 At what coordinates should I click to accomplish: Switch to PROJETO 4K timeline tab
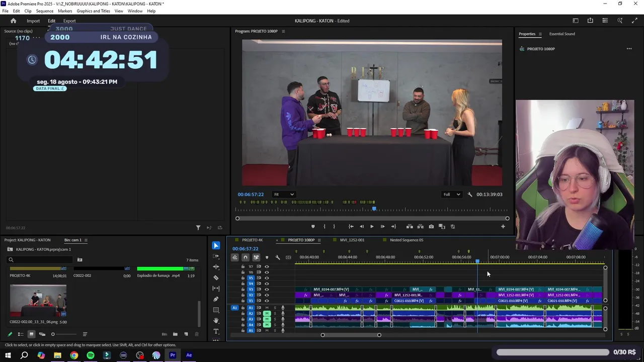point(252,240)
